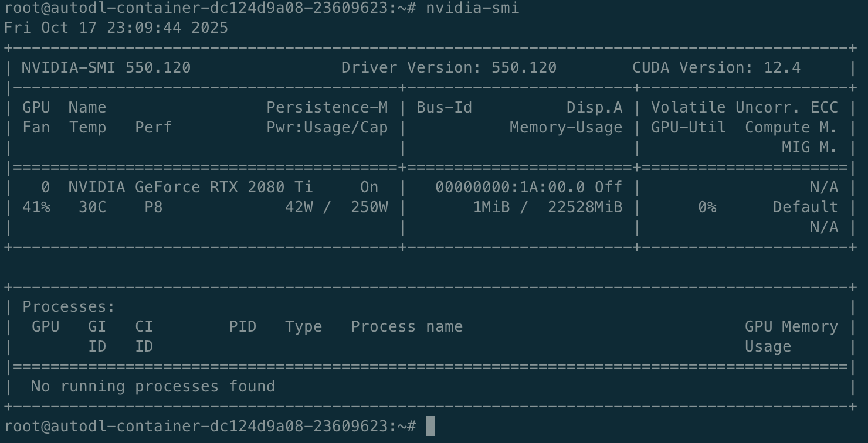The width and height of the screenshot is (868, 443).
Task: Click the 22528MiB total memory value
Action: tap(585, 207)
